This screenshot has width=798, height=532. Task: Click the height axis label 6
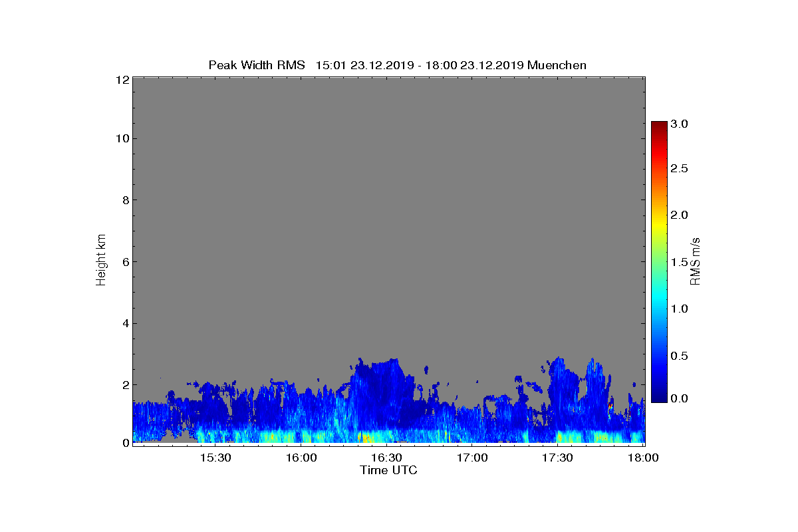[125, 261]
